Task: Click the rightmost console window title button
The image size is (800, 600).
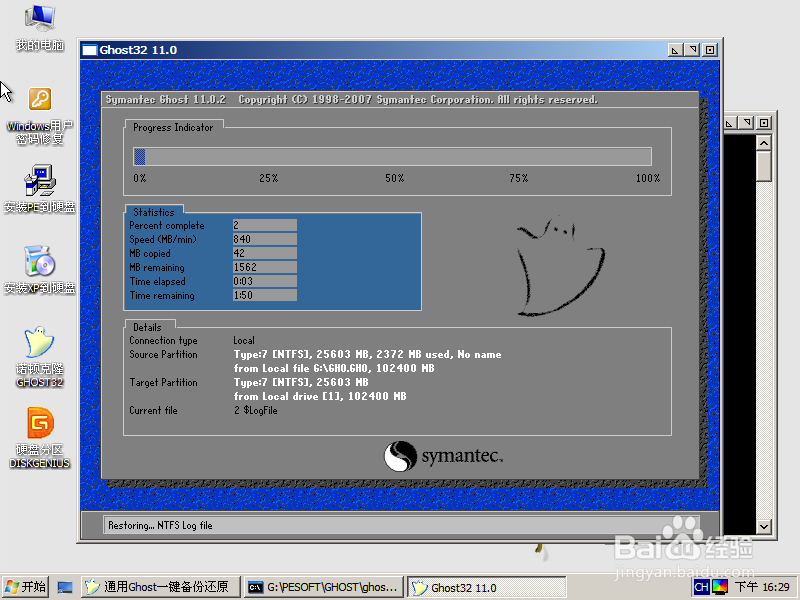Action: click(764, 123)
